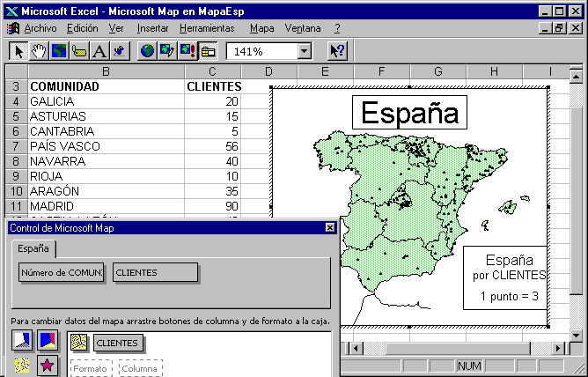This screenshot has width=588, height=377.
Task: Choose the map labels tool
Action: point(79,51)
